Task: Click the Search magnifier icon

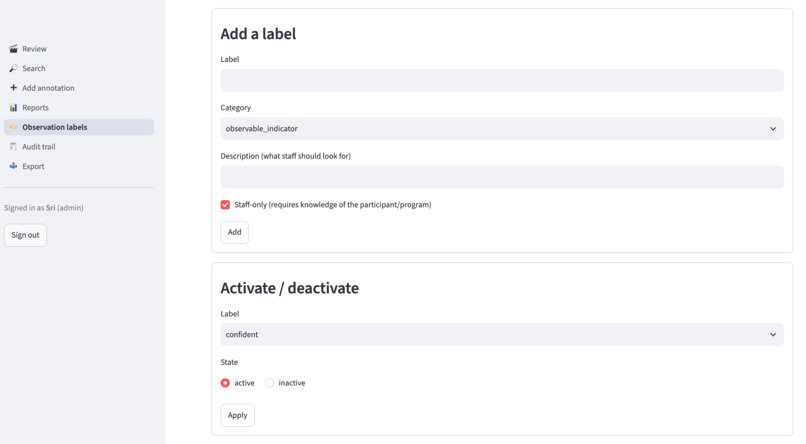Action: pyautogui.click(x=13, y=68)
